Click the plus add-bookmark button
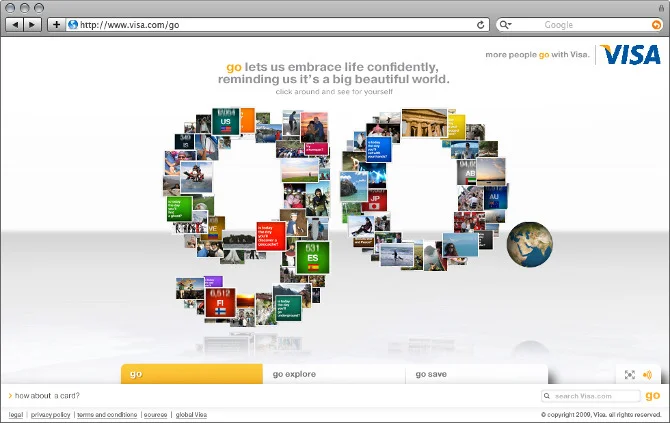The width and height of the screenshot is (670, 423). point(56,25)
